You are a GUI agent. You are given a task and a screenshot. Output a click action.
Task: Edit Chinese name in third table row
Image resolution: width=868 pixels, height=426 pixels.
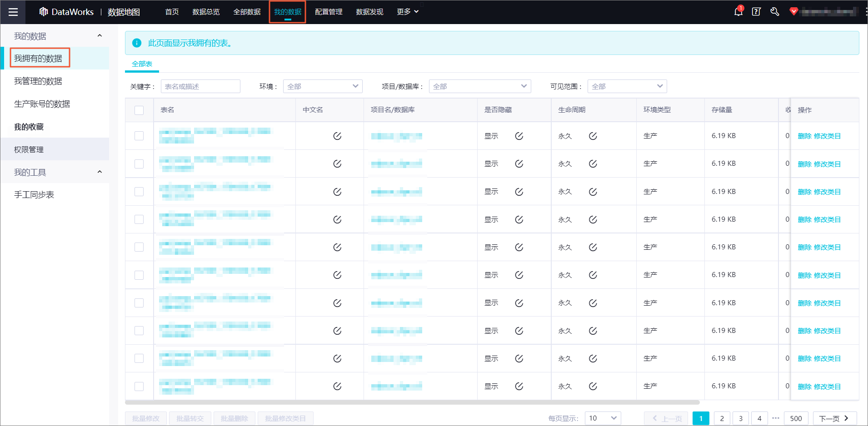[x=337, y=192]
